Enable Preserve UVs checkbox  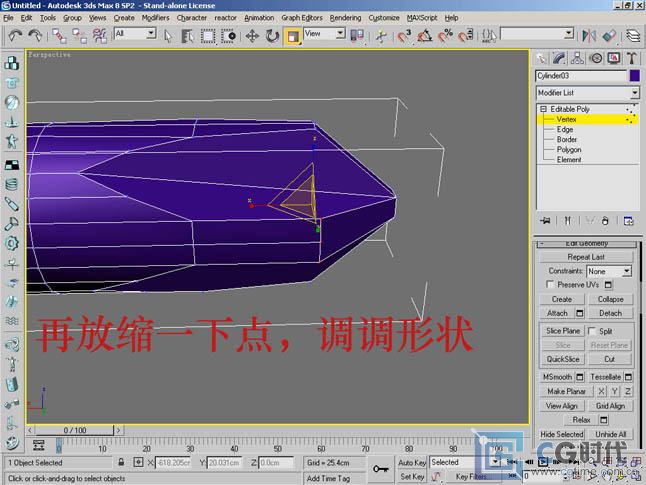[550, 284]
